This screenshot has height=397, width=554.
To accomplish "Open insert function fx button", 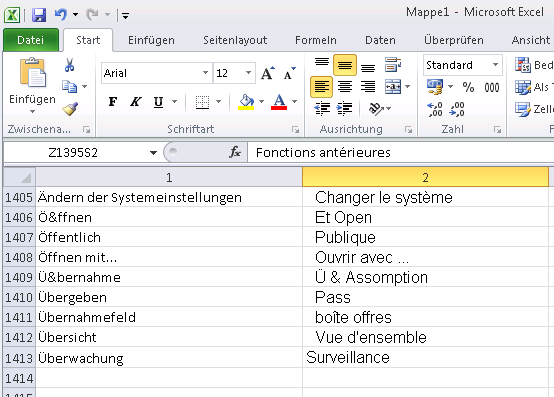I will coord(235,153).
